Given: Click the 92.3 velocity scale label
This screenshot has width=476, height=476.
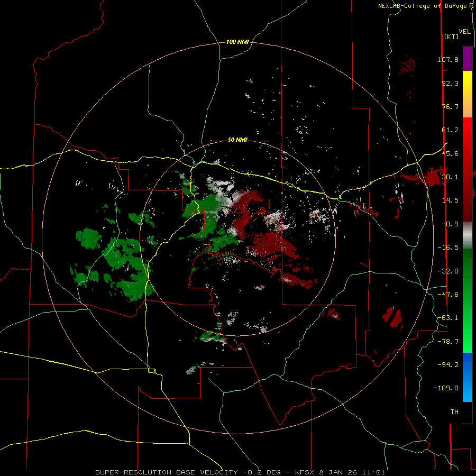Looking at the screenshot, I should [x=450, y=83].
